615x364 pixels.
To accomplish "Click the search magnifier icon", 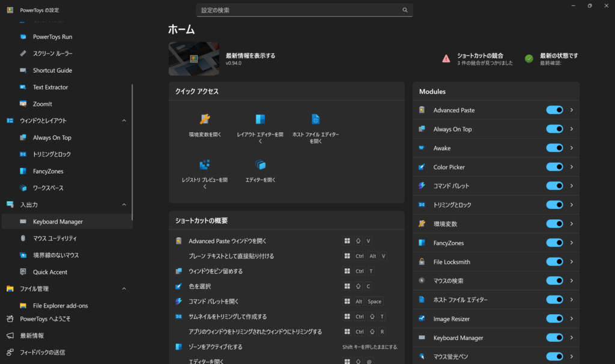I will click(x=405, y=10).
